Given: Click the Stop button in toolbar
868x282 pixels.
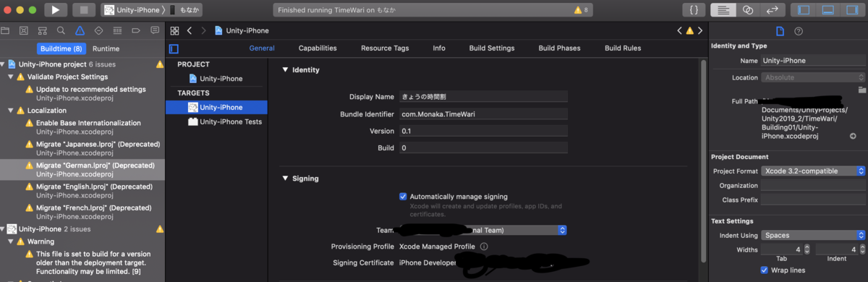Looking at the screenshot, I should coord(83,9).
